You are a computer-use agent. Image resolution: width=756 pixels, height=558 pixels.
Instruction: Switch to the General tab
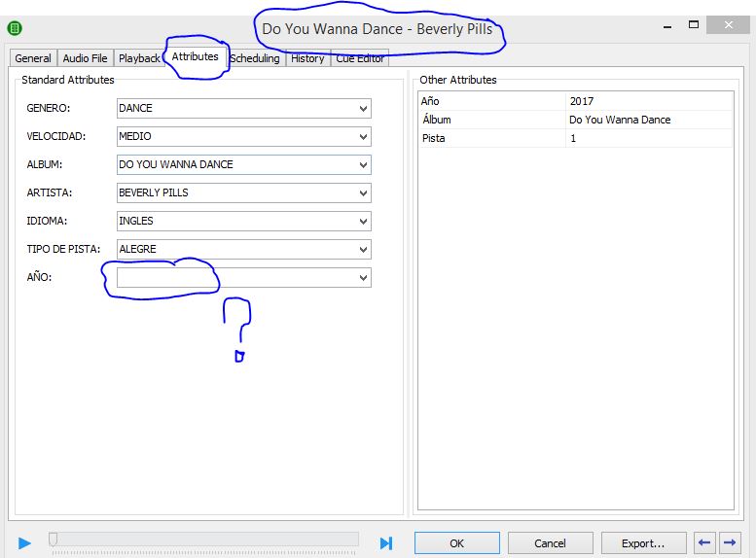(x=33, y=59)
